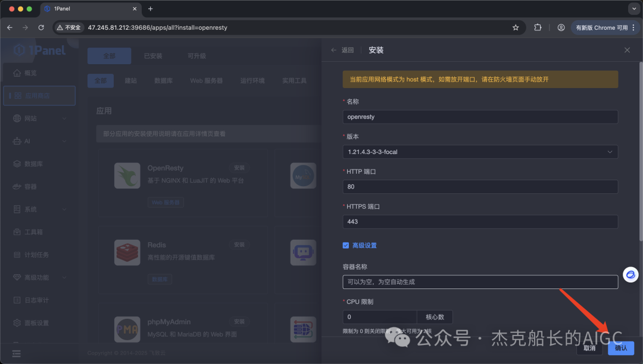Select the top-level 全部 tab

(109, 56)
